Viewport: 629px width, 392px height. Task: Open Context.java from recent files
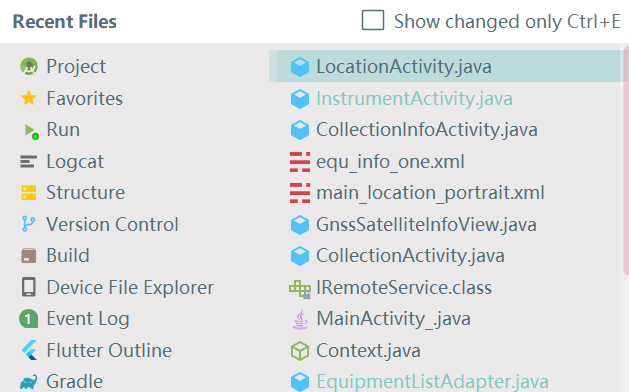tap(368, 351)
